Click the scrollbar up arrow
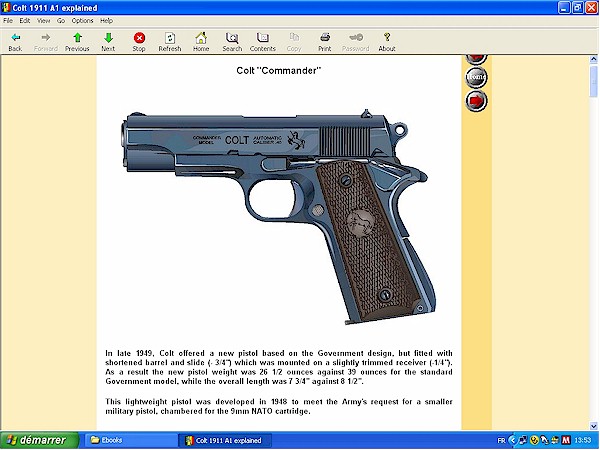 [x=593, y=59]
